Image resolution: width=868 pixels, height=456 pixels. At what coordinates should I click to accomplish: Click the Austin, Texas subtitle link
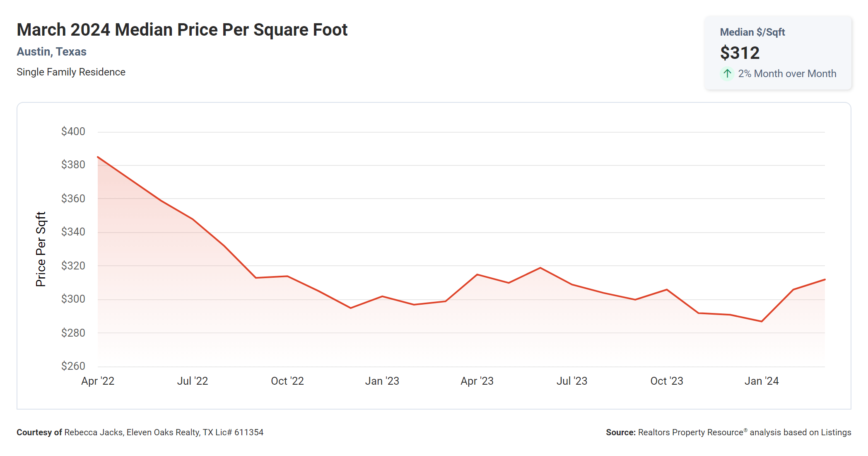pos(51,52)
